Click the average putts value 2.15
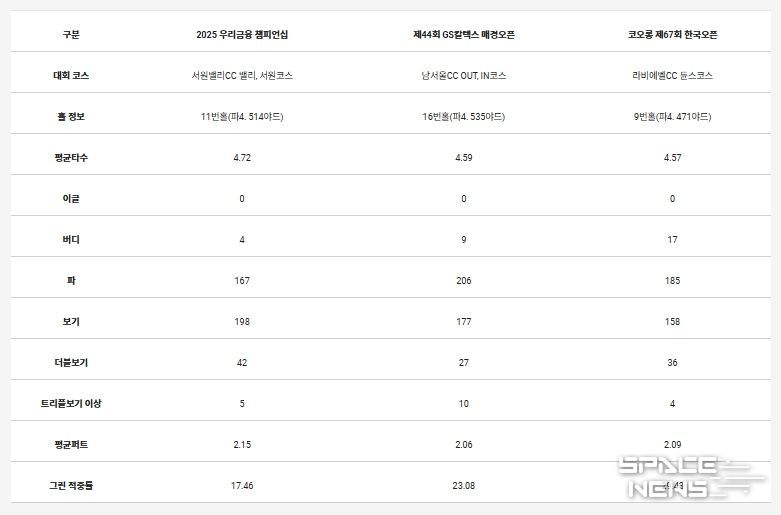This screenshot has height=515, width=781. coord(242,444)
